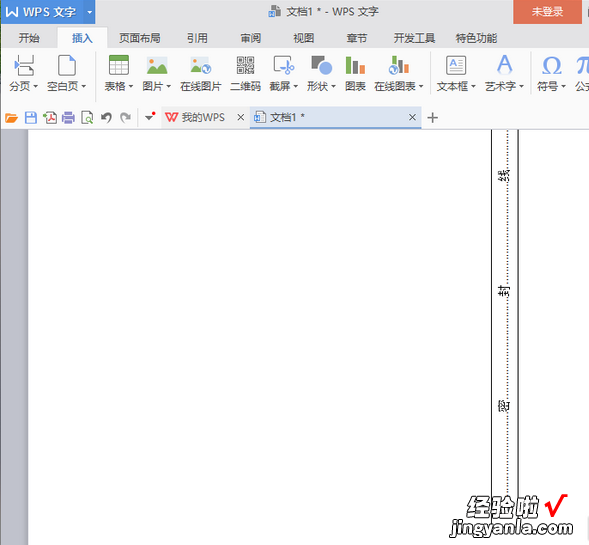Insert a text box (文本框)

tap(456, 72)
